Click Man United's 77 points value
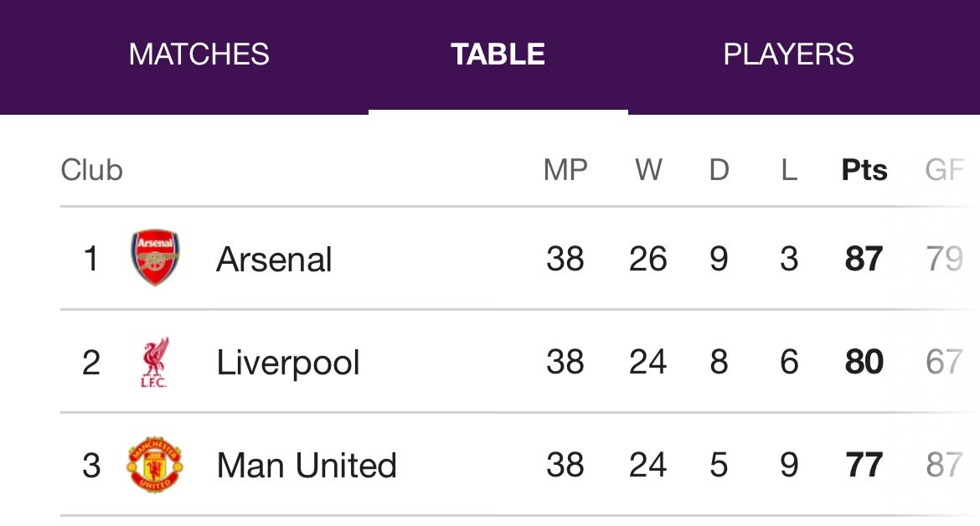Screen dimensions: 980x526 (864, 465)
